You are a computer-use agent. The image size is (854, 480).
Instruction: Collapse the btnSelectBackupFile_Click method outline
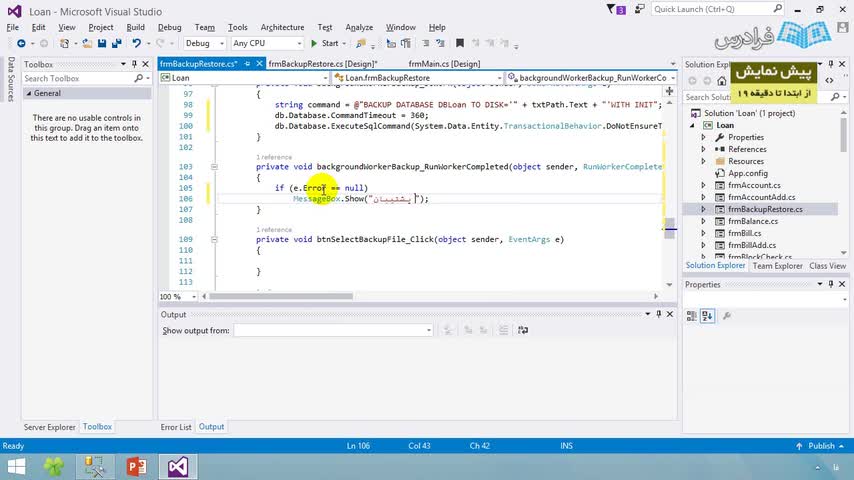[214, 239]
